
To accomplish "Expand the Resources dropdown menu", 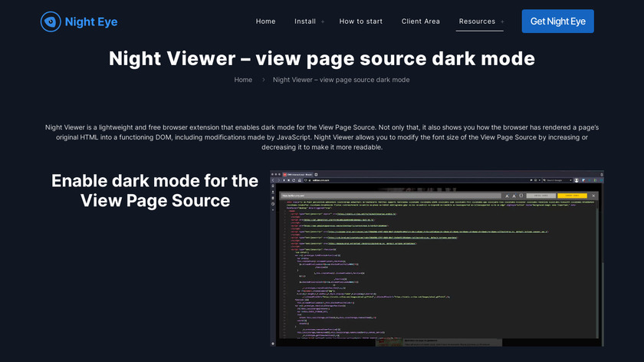I will tap(477, 21).
